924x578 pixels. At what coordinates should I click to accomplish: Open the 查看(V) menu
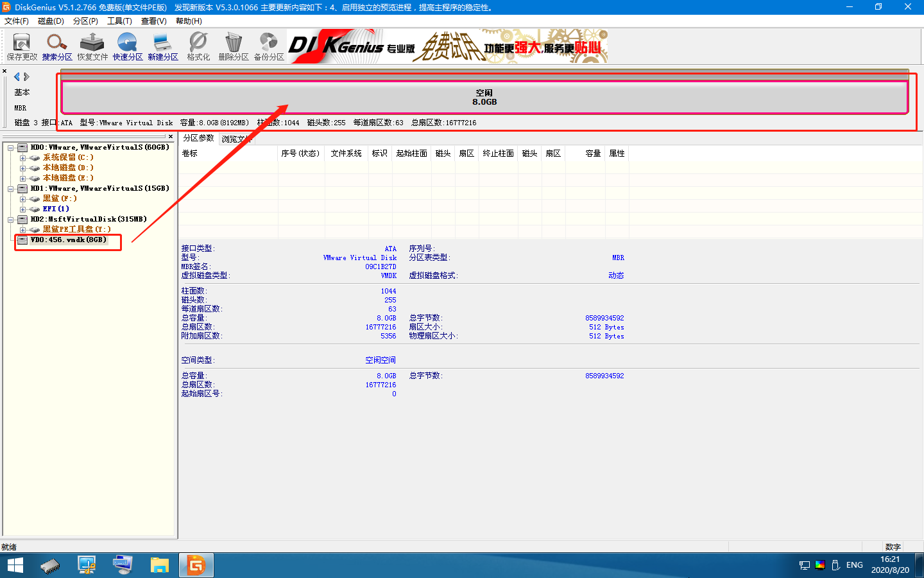(154, 21)
